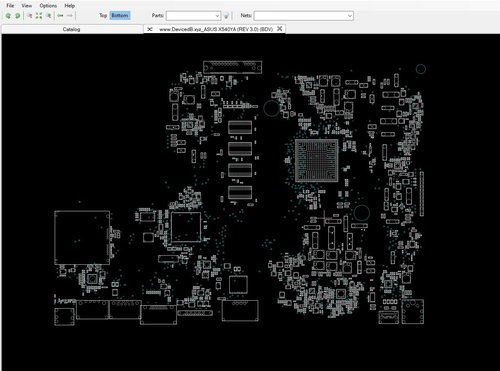Click the fit-to-window green arrows icon

pyautogui.click(x=39, y=16)
